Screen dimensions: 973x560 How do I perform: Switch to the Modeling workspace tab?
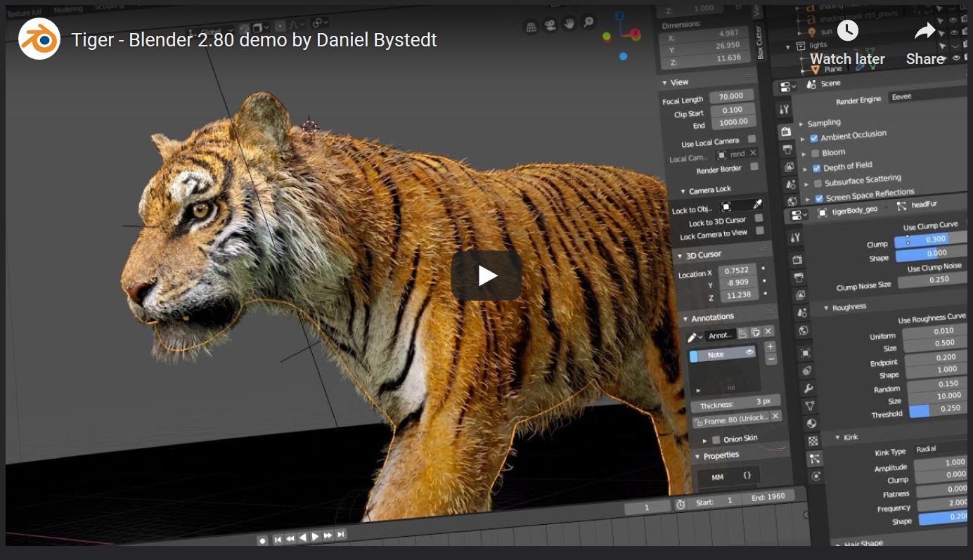(x=67, y=9)
